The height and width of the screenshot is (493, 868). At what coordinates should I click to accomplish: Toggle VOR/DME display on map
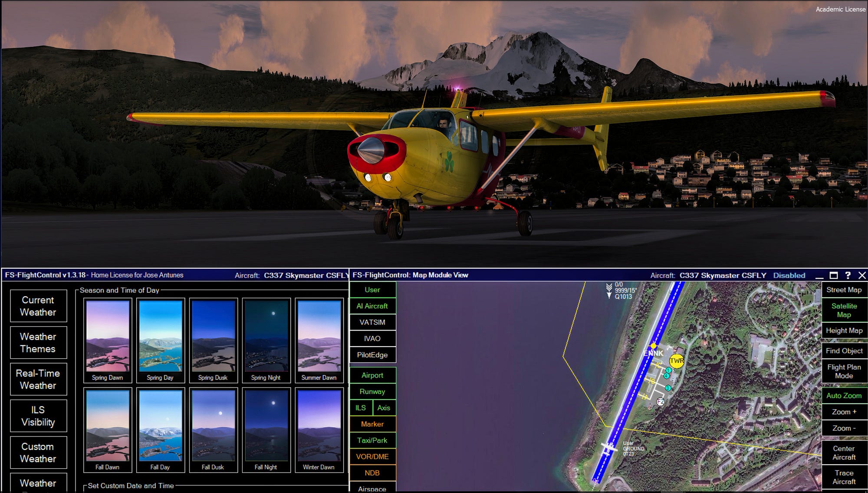(x=372, y=457)
